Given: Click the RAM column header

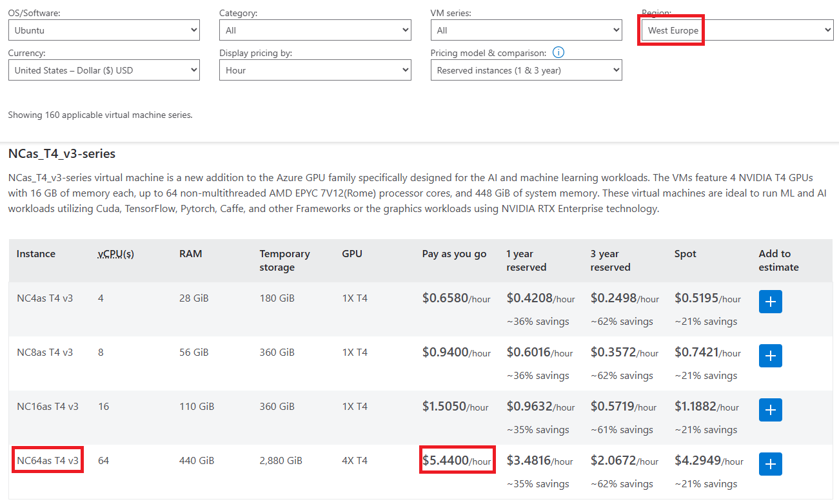Looking at the screenshot, I should point(191,254).
